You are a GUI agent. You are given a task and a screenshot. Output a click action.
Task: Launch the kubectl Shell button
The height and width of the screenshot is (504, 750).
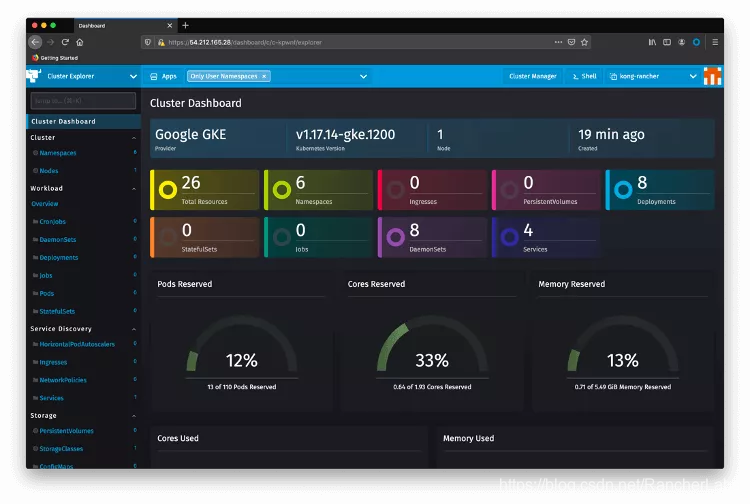coord(585,76)
